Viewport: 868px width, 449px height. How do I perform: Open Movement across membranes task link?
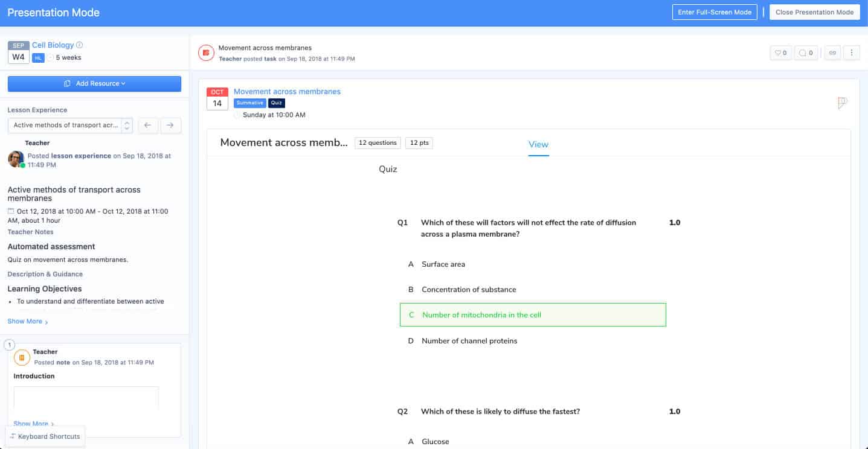[x=287, y=92]
